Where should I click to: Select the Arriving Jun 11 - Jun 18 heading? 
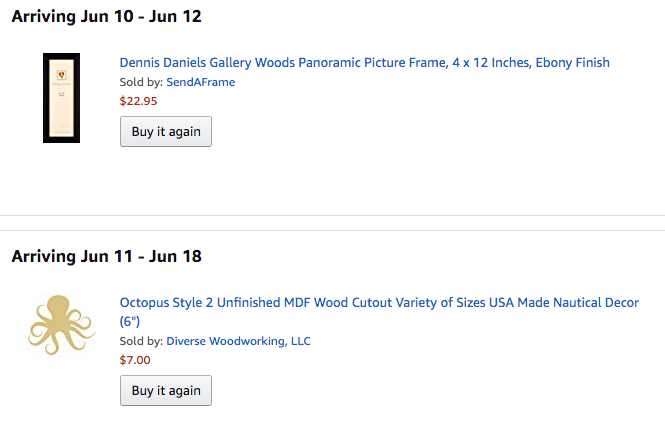(x=106, y=256)
